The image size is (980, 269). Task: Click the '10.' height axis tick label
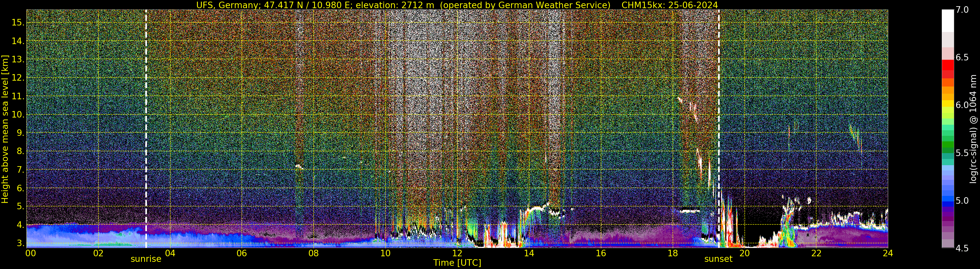[x=18, y=115]
